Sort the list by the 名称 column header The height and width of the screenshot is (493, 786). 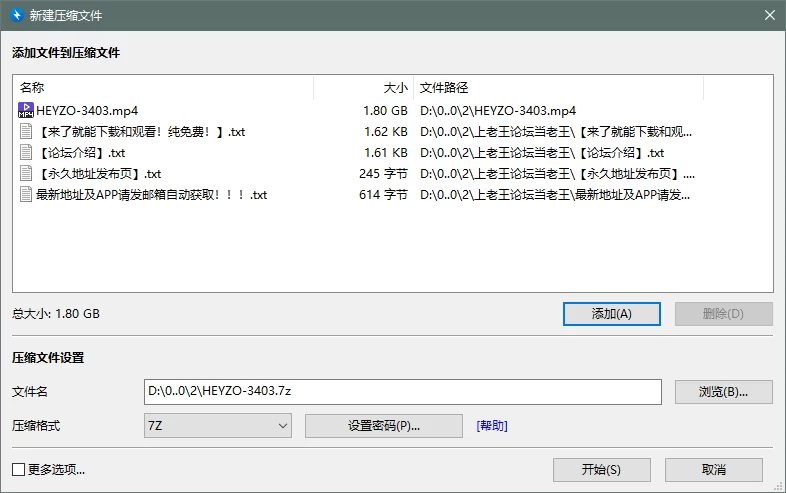(163, 88)
